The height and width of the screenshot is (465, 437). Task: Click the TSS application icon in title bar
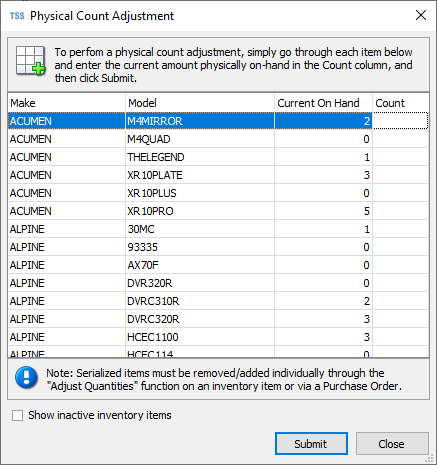17,16
